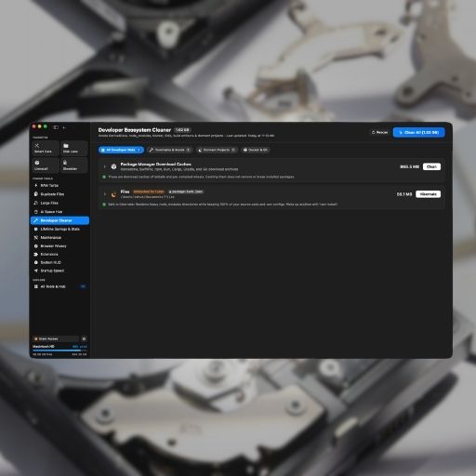
Task: Click the blue Clean All button
Action: [x=418, y=132]
